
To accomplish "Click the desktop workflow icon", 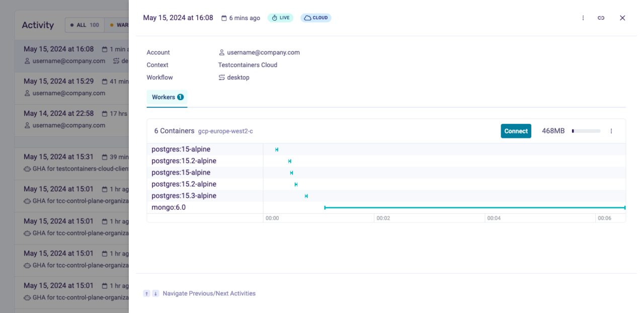I will click(x=221, y=77).
